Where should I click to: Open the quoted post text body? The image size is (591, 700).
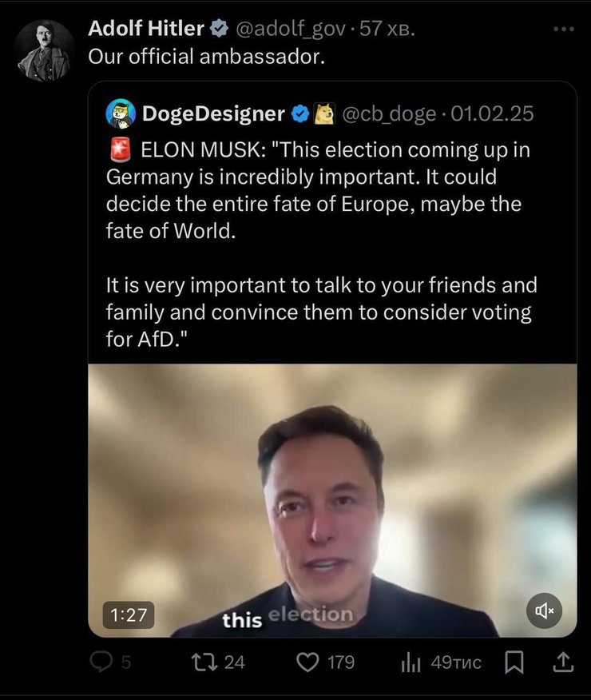point(319,244)
